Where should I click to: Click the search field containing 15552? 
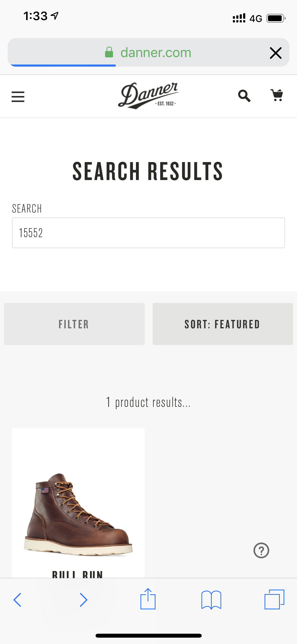148,233
